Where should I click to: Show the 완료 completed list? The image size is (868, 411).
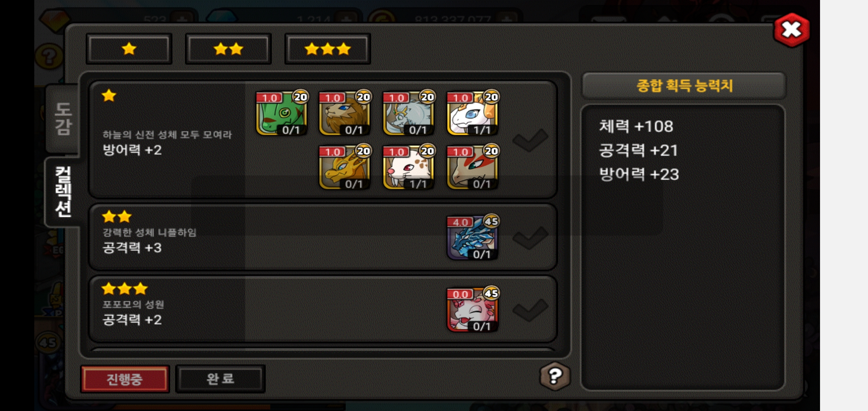[220, 379]
